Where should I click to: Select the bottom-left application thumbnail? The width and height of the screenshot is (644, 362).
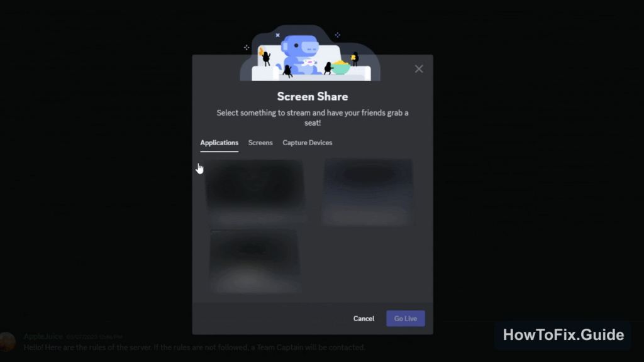click(x=255, y=261)
